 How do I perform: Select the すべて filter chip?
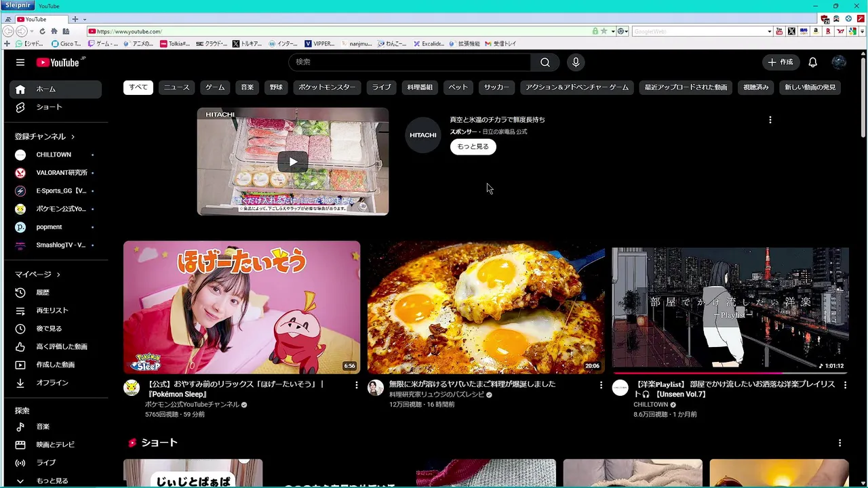pyautogui.click(x=138, y=87)
